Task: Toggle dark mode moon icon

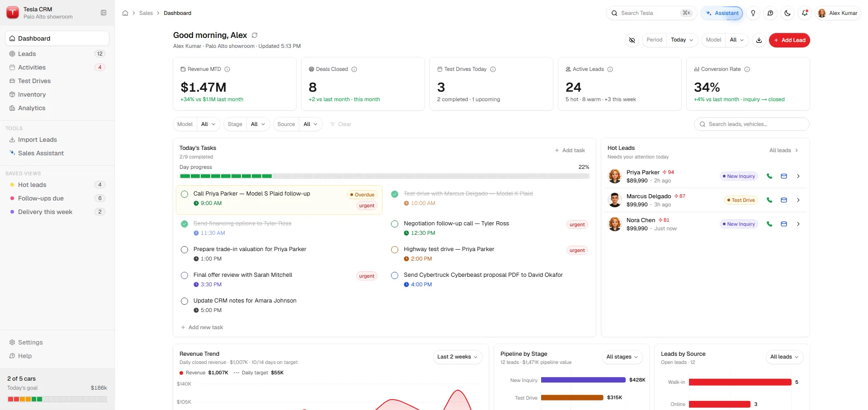Action: point(788,13)
